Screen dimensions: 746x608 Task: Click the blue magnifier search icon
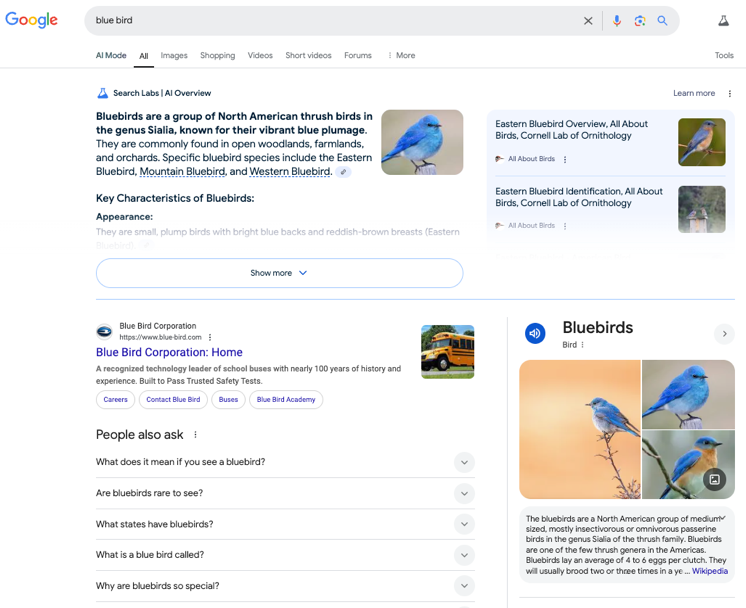662,21
